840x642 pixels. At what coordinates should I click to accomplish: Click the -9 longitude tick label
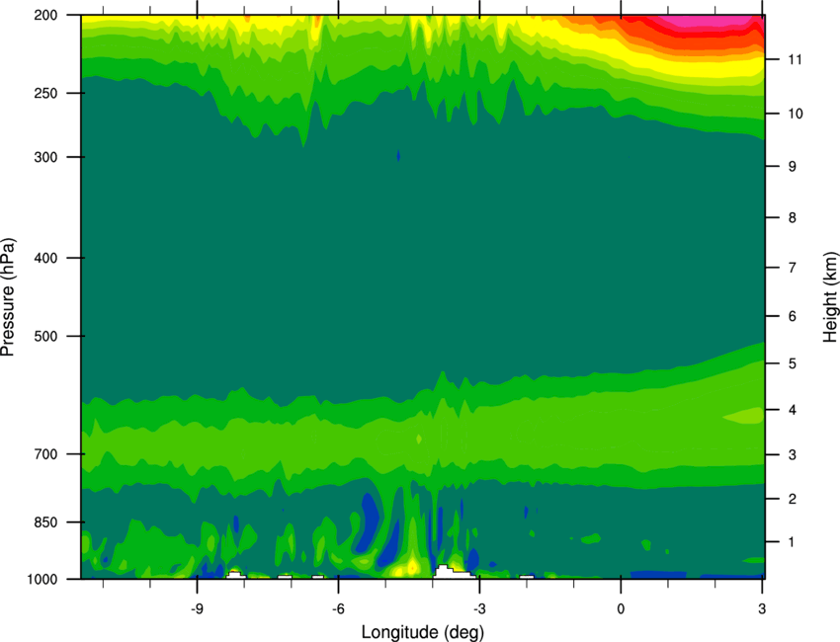tap(197, 609)
